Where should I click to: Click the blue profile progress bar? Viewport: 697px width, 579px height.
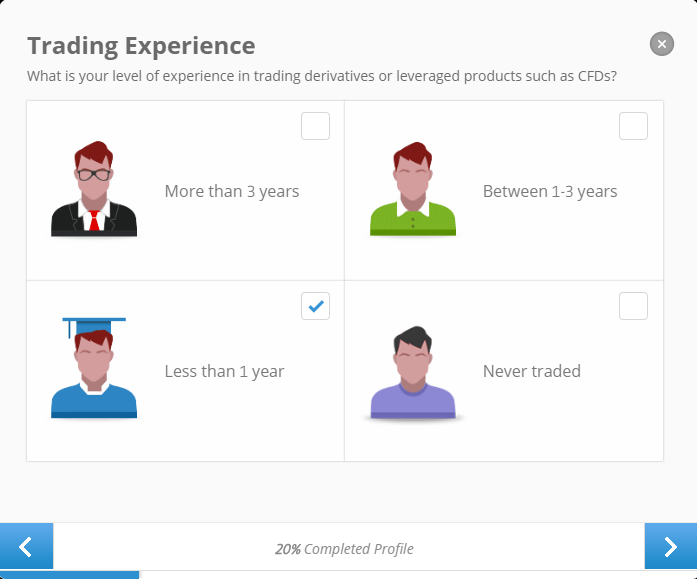coord(69,575)
